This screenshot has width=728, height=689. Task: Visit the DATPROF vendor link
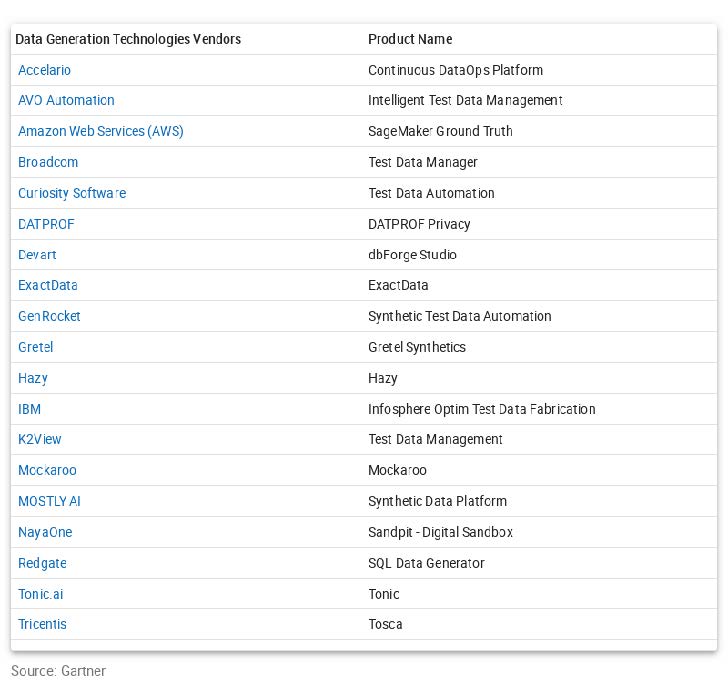pyautogui.click(x=46, y=224)
